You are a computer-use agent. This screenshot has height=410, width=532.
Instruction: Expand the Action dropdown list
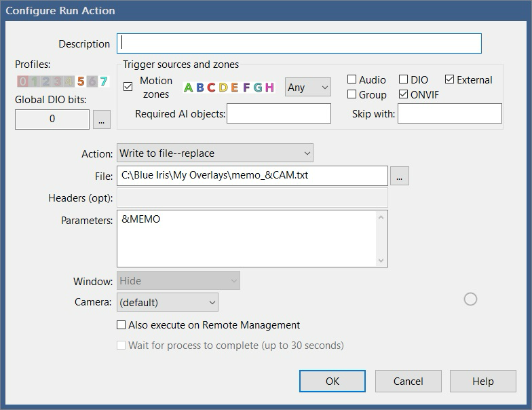click(x=215, y=153)
